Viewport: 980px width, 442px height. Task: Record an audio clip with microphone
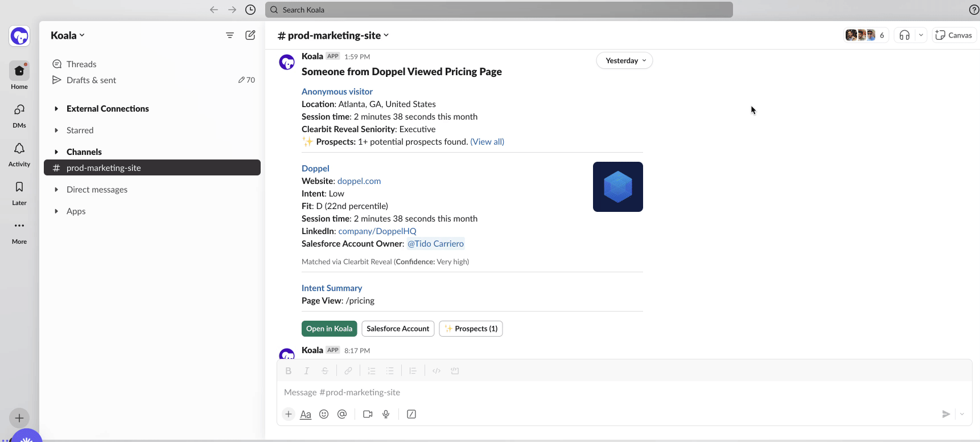[386, 414]
